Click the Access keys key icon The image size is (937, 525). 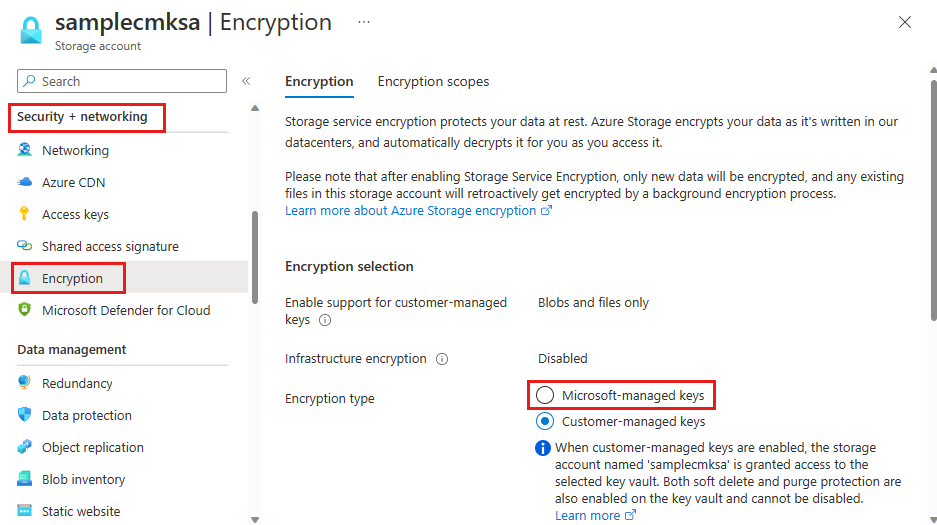(25, 214)
